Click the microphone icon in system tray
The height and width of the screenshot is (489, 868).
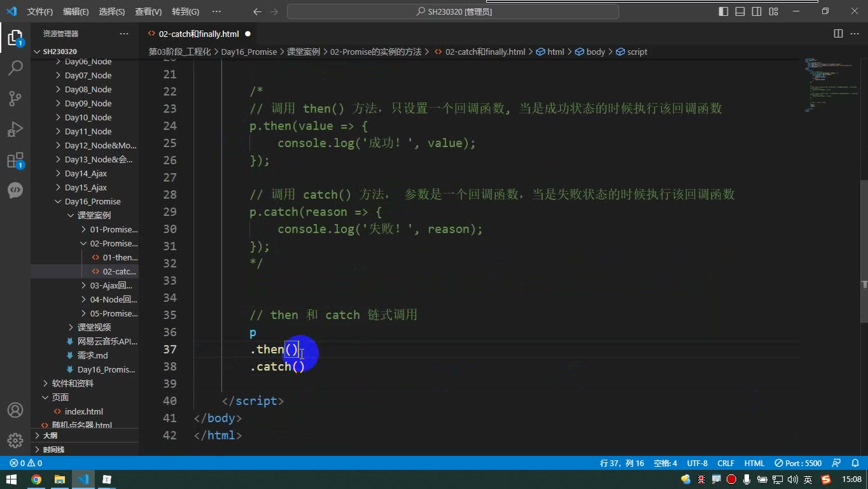coord(747,479)
